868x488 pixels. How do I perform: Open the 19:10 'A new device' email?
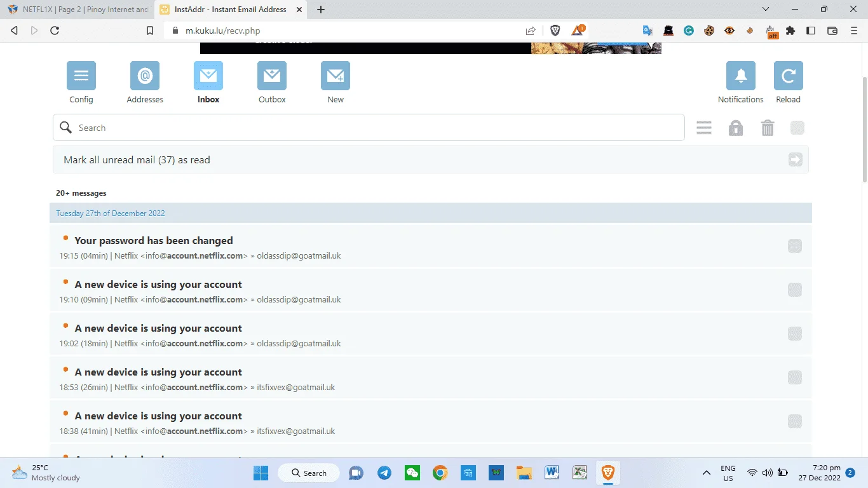(x=158, y=285)
